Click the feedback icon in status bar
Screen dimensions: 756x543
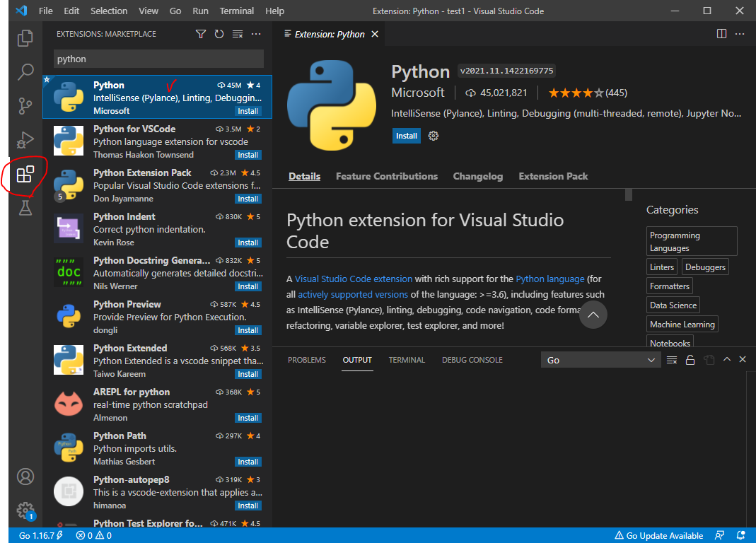(x=719, y=535)
